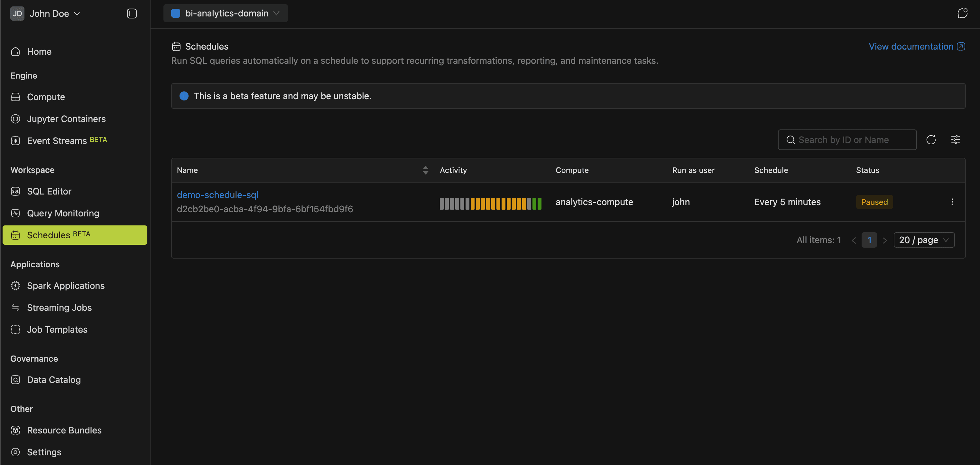Open the Data Catalog
Viewport: 980px width, 465px height.
54,379
